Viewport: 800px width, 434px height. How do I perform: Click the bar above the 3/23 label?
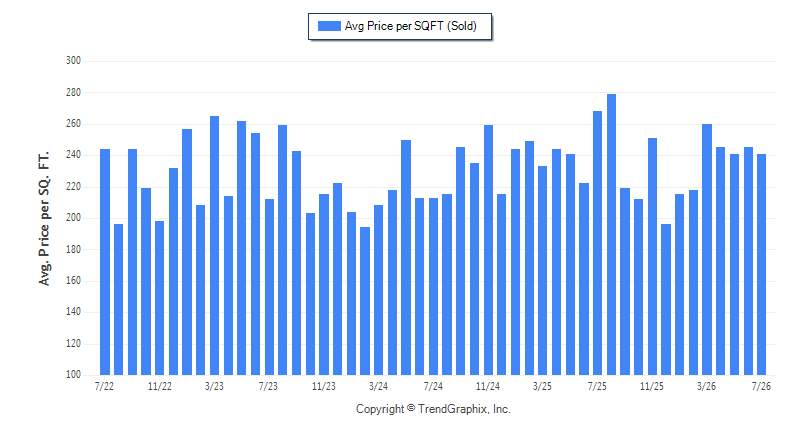tap(214, 245)
